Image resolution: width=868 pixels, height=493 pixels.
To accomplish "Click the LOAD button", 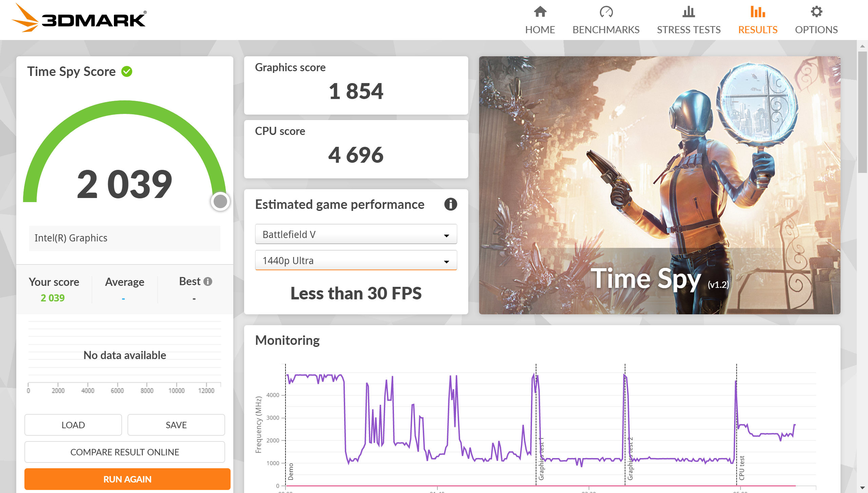I will click(x=73, y=425).
